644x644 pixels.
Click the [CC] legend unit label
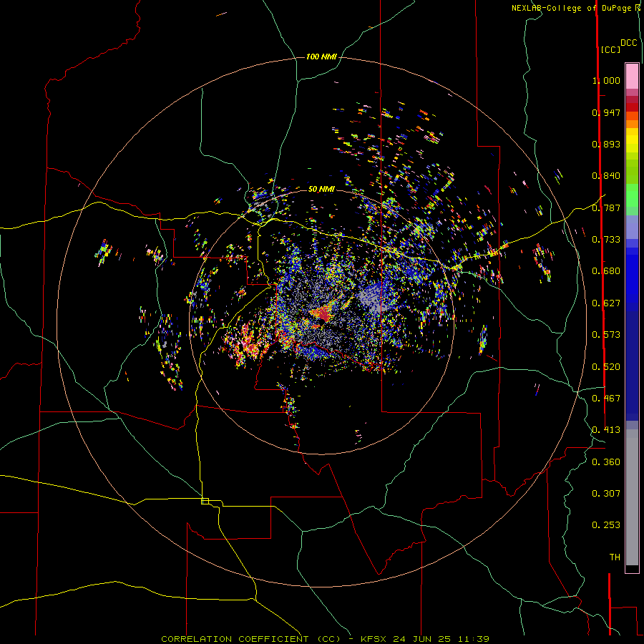coord(610,49)
